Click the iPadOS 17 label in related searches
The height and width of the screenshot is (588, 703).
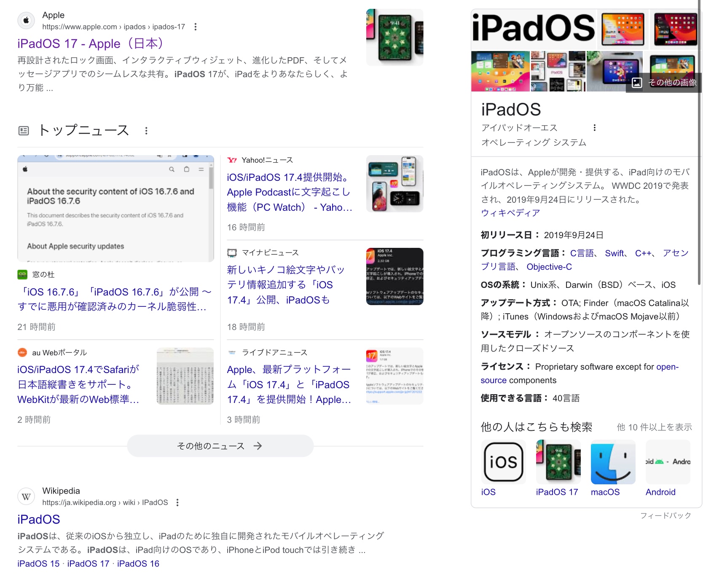click(557, 492)
